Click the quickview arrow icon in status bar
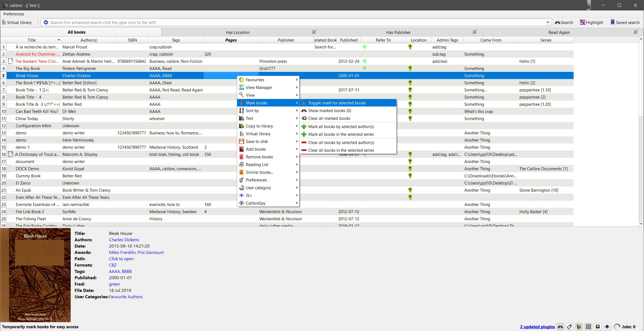644x331 pixels. click(598, 327)
